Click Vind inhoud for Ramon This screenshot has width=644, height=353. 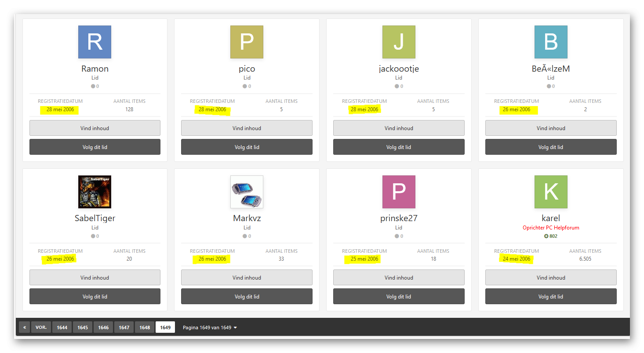tap(95, 128)
